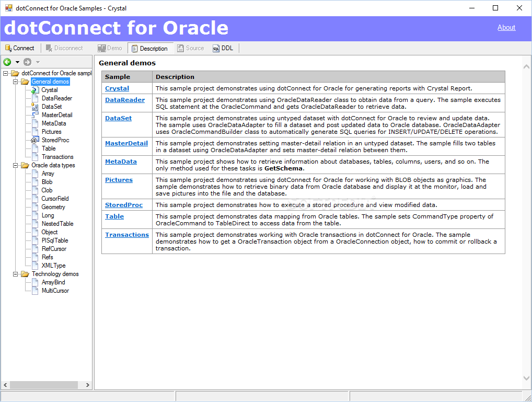The width and height of the screenshot is (532, 402).
Task: Select General demos folder icon in tree
Action: 25,82
